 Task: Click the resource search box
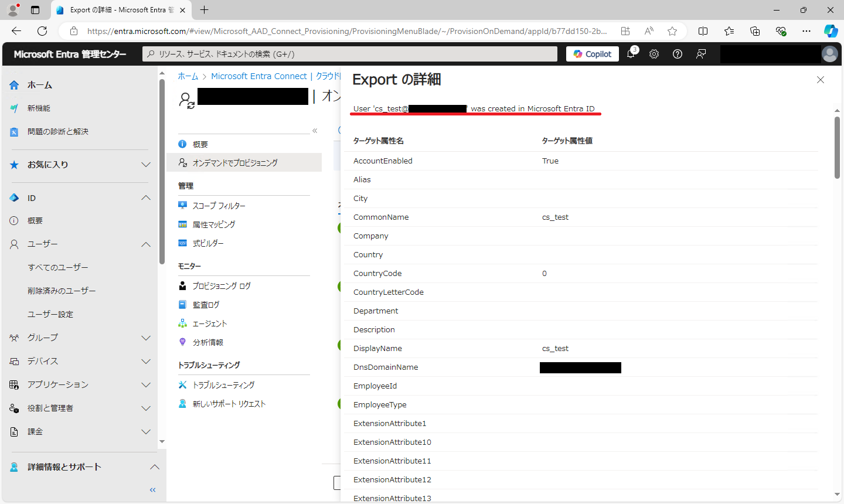(350, 54)
